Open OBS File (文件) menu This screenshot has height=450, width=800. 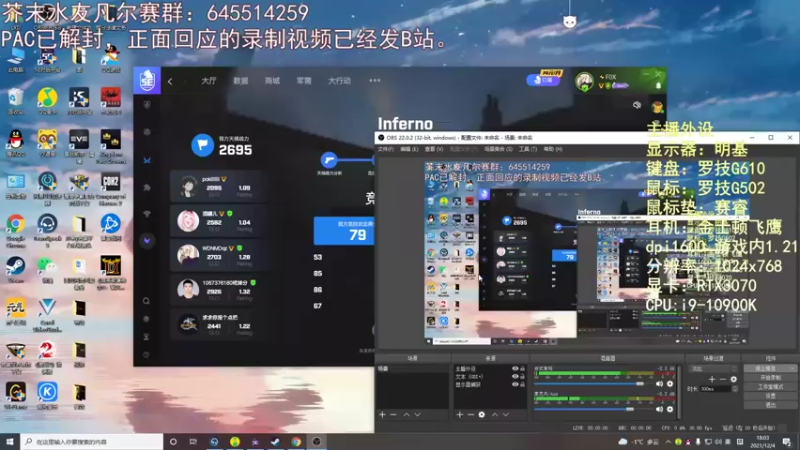coord(385,149)
